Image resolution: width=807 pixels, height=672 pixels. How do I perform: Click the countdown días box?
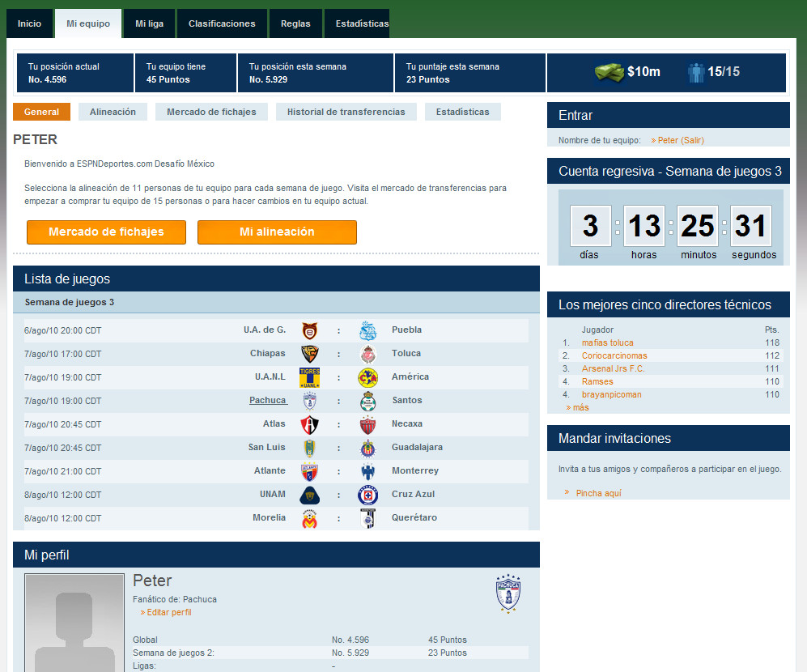tap(590, 226)
